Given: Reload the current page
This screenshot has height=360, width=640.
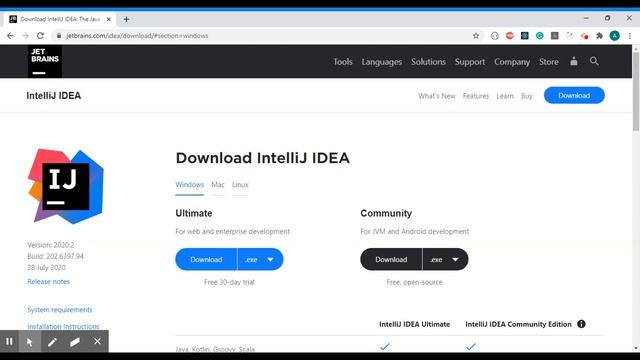Looking at the screenshot, I should [x=40, y=36].
